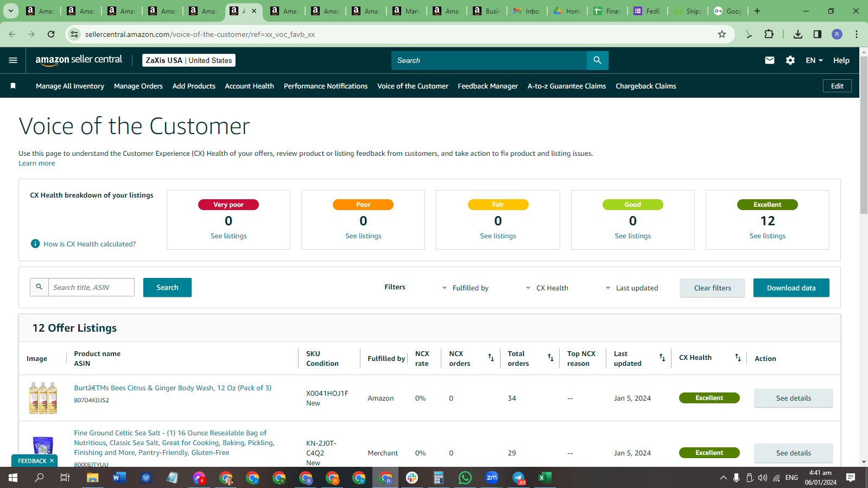The height and width of the screenshot is (488, 868).
Task: Click the Search title, ASIN input field
Action: pyautogui.click(x=91, y=287)
